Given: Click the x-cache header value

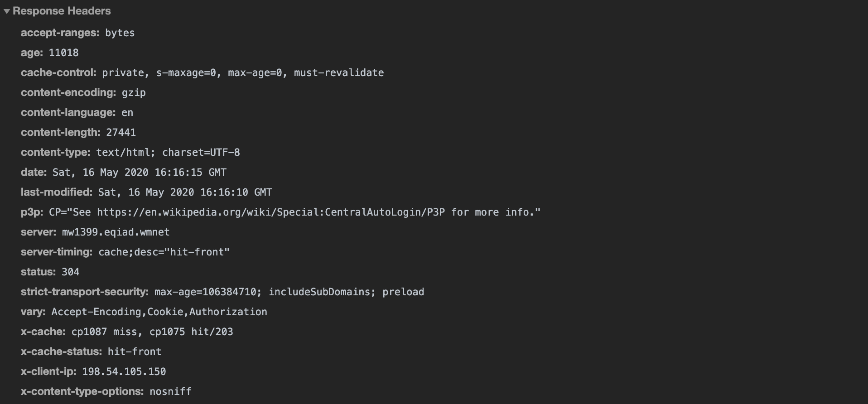Looking at the screenshot, I should pyautogui.click(x=152, y=332).
